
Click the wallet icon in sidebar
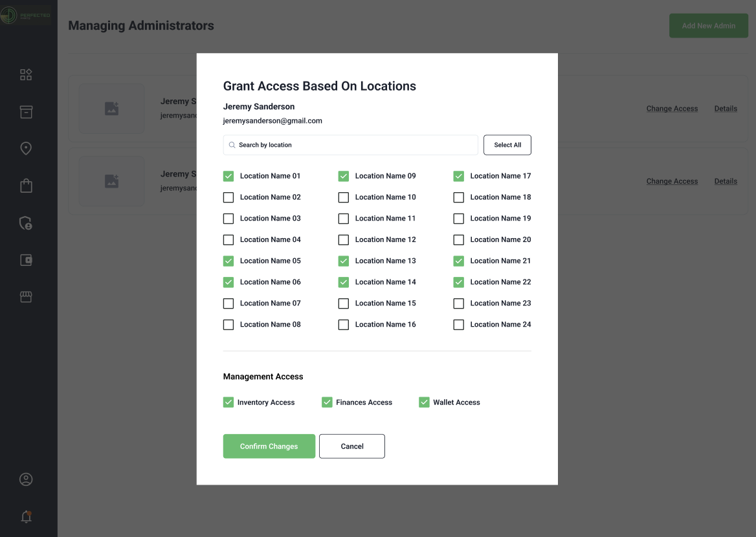tap(26, 260)
